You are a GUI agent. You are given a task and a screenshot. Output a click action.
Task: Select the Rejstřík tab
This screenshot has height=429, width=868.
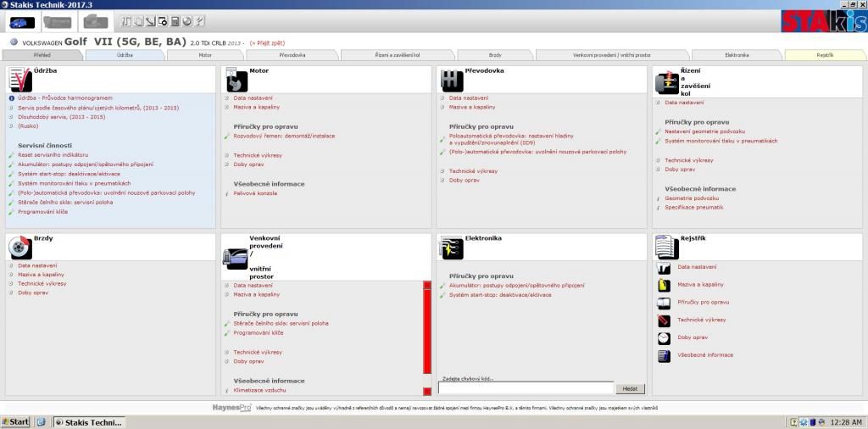click(825, 55)
